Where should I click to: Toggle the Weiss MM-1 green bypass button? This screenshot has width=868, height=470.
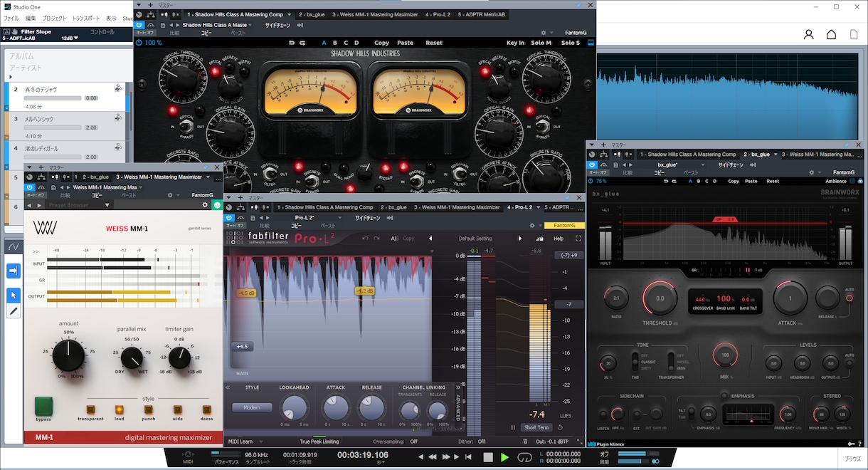click(43, 406)
